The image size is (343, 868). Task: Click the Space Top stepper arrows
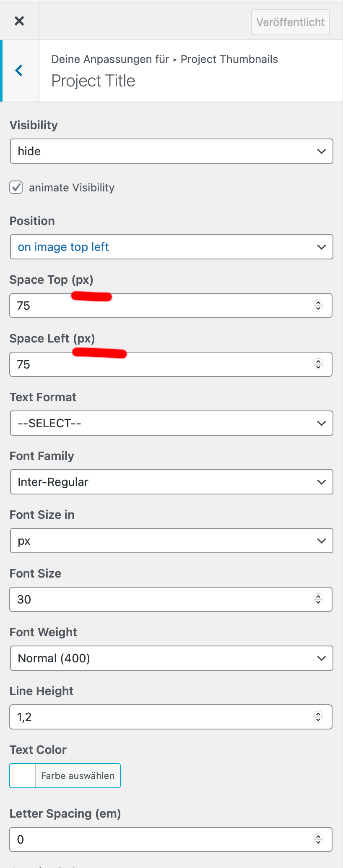coord(318,306)
